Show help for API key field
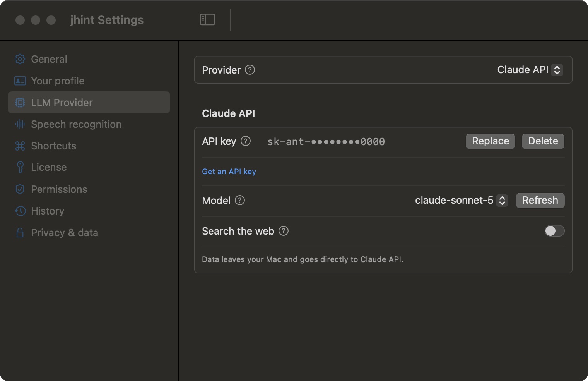 pos(246,141)
